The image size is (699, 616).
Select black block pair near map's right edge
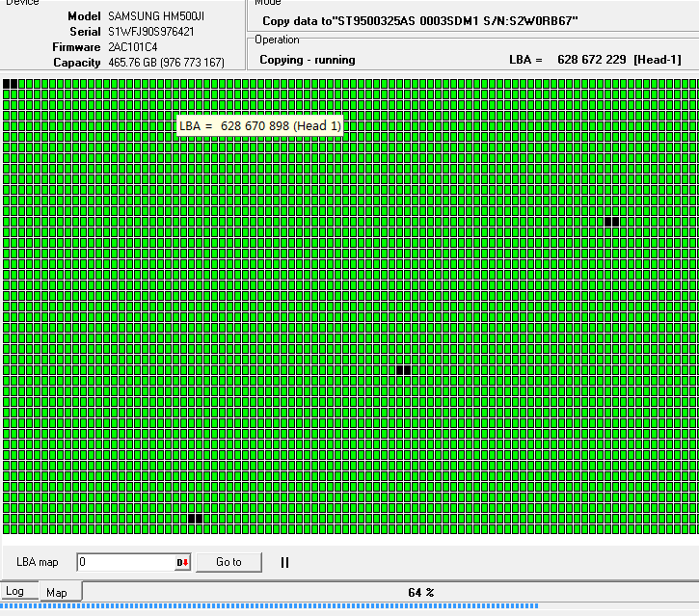click(x=612, y=222)
